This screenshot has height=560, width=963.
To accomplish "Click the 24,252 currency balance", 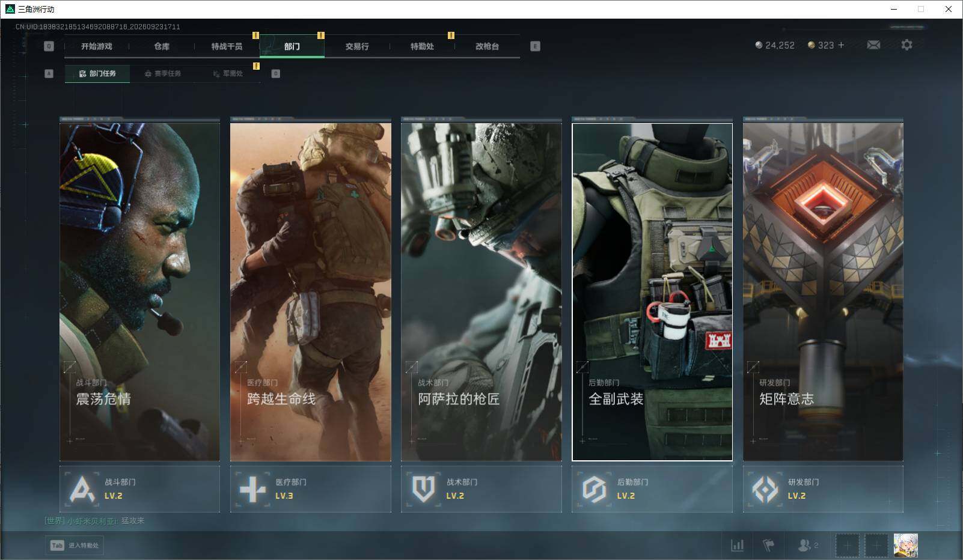I will coord(780,45).
